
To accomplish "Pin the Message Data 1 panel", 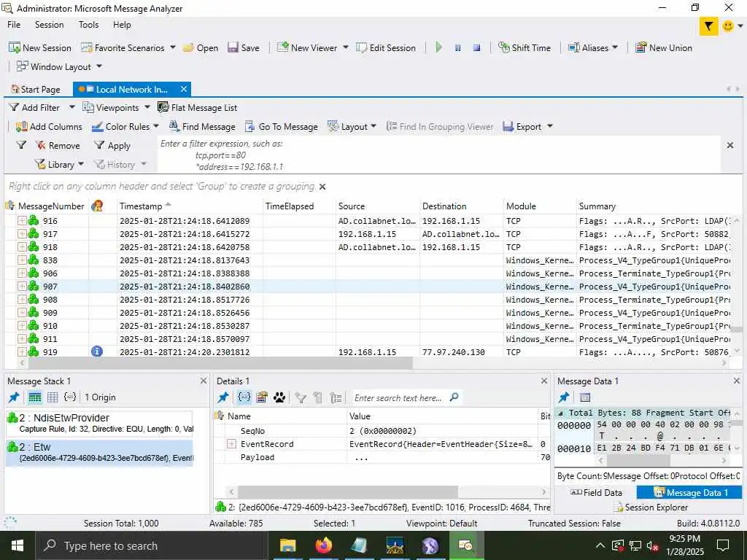I will 564,397.
